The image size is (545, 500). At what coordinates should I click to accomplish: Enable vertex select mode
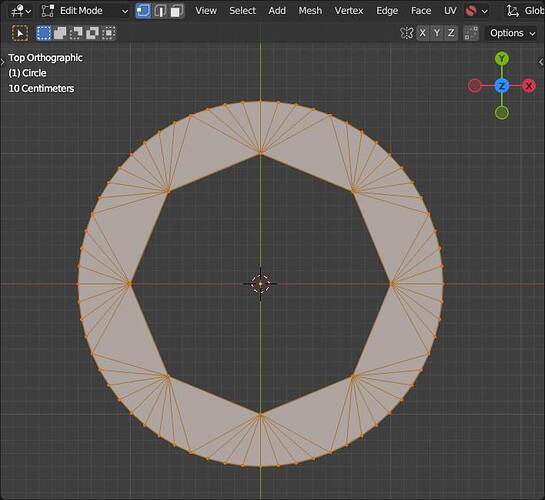tap(143, 11)
